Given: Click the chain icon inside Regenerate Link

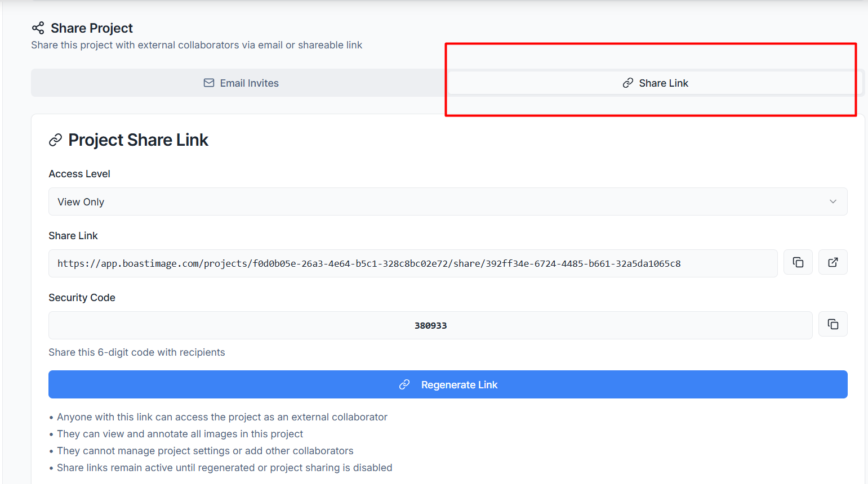Looking at the screenshot, I should tap(404, 385).
